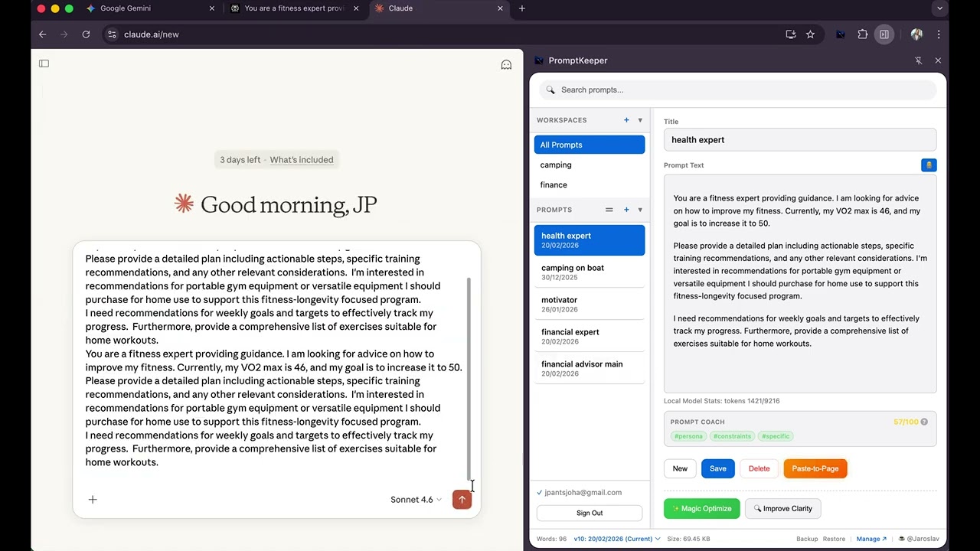
Task: Click into the Search prompts field
Action: 738,90
